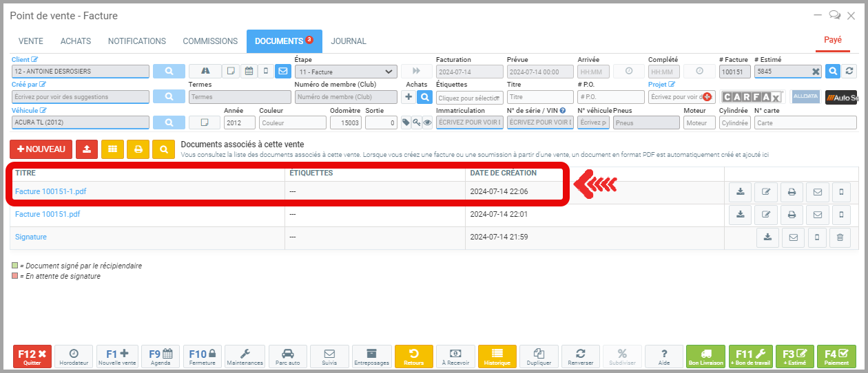Click into the Couleur input field
The image size is (868, 373).
(292, 122)
